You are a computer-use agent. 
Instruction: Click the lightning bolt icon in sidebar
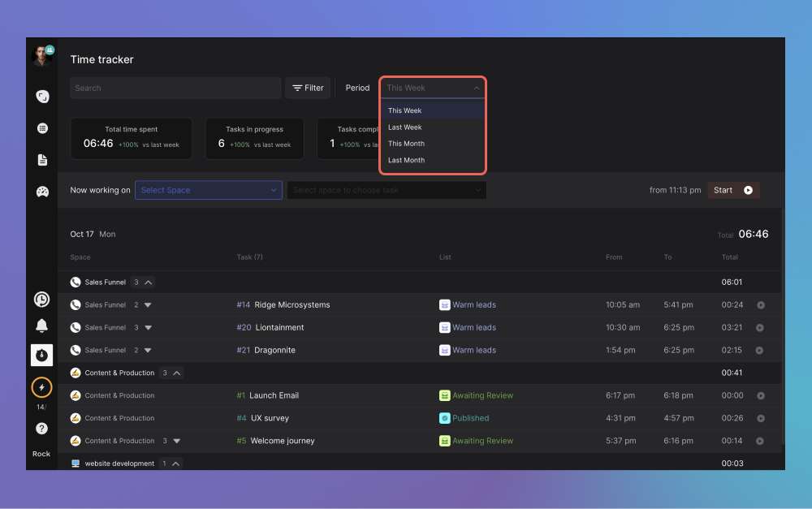pyautogui.click(x=41, y=388)
